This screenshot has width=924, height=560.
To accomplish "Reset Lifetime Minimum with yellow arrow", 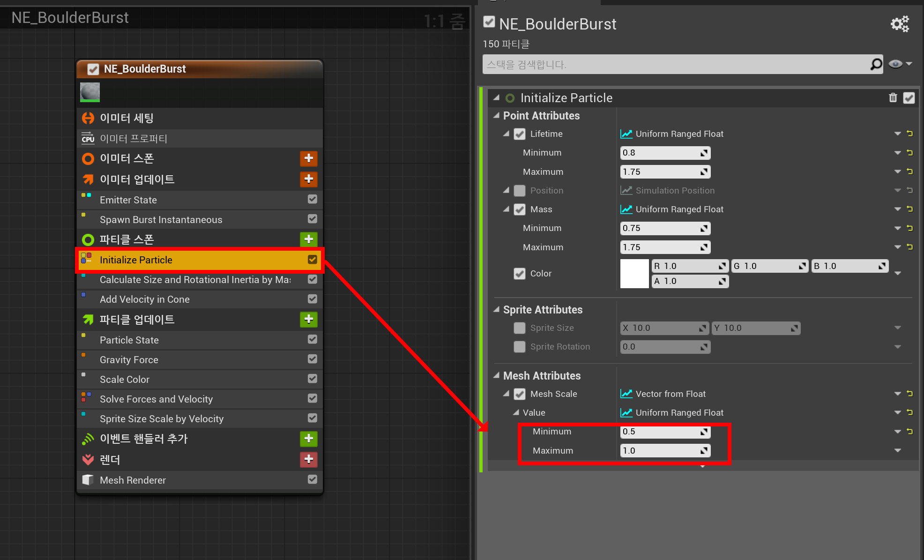I will tap(909, 153).
